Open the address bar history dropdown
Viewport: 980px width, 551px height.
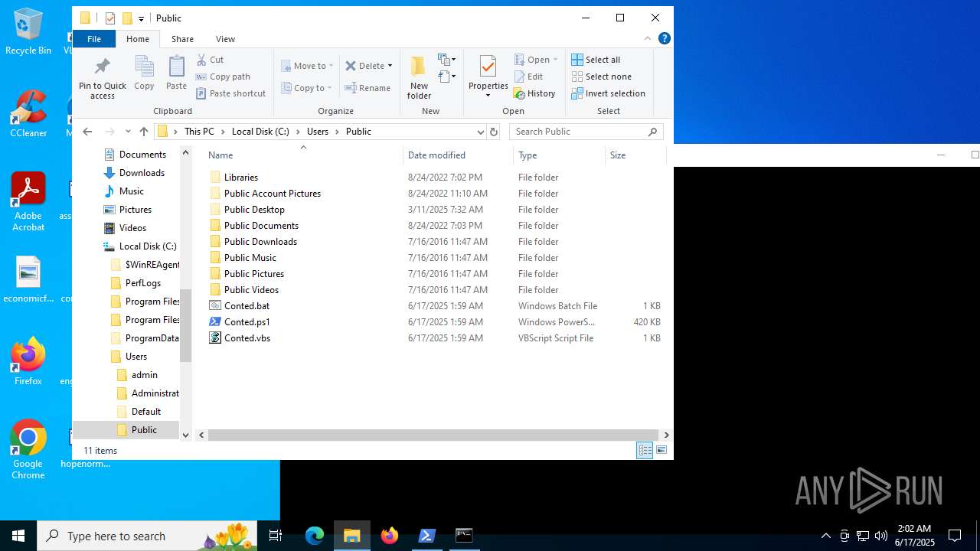(x=480, y=132)
